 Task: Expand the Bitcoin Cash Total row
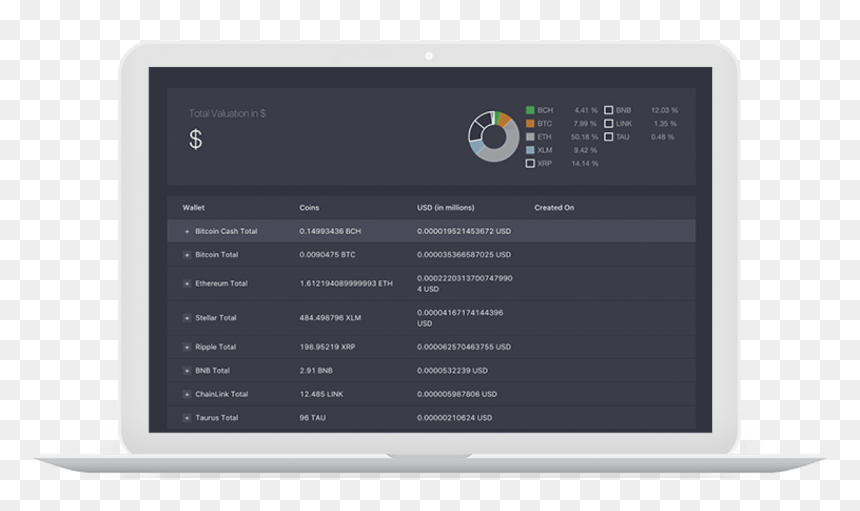coord(186,231)
